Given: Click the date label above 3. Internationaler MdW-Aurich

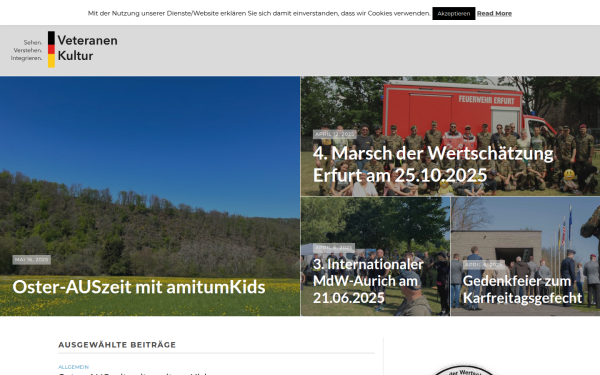Looking at the screenshot, I should click(334, 248).
